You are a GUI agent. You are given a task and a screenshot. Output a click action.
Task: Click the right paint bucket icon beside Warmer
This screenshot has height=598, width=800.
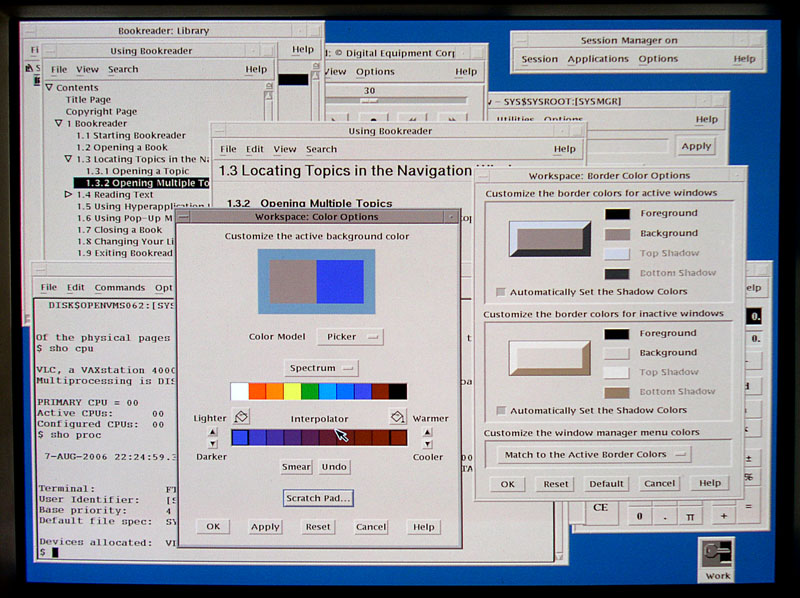(397, 417)
